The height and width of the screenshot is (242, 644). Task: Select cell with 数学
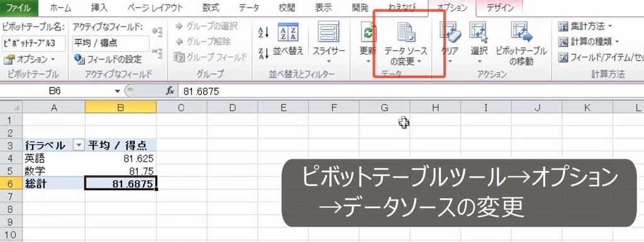54,171
